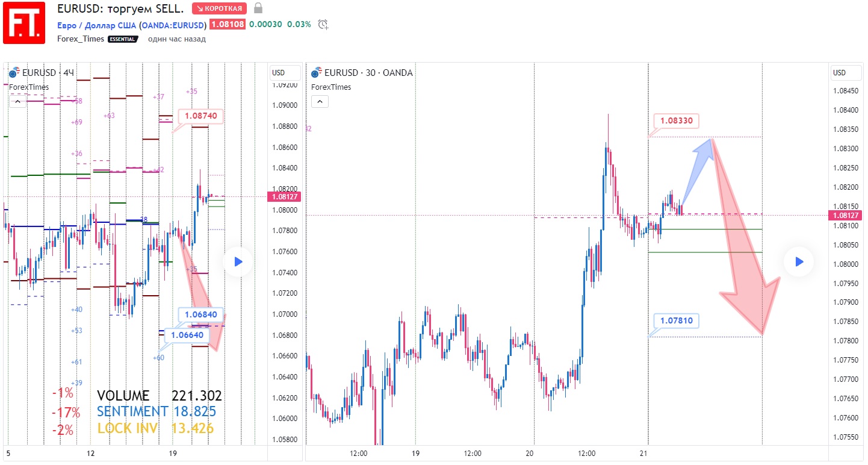Play the EURUSD 30 OANDA chart idea
This screenshot has height=465, width=868.
pyautogui.click(x=798, y=261)
